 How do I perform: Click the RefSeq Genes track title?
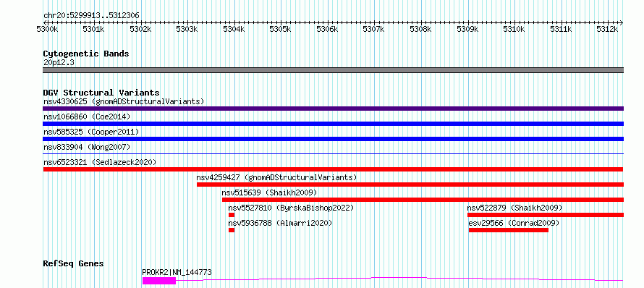[74, 263]
